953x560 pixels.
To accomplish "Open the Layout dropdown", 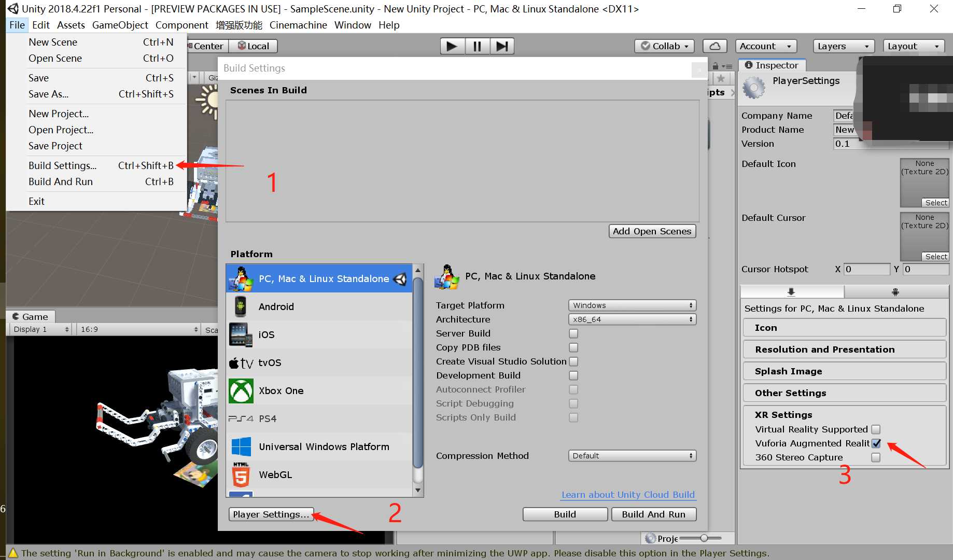I will 914,46.
